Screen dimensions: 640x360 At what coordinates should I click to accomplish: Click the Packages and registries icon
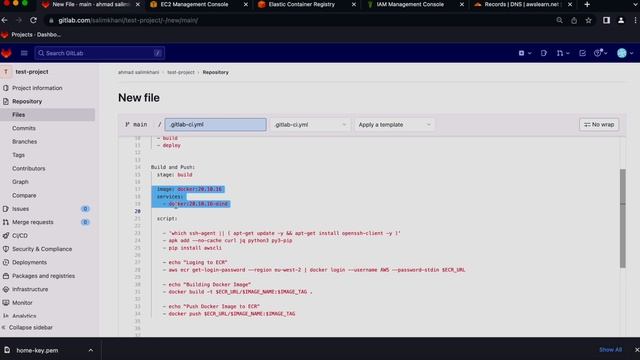pyautogui.click(x=6, y=276)
